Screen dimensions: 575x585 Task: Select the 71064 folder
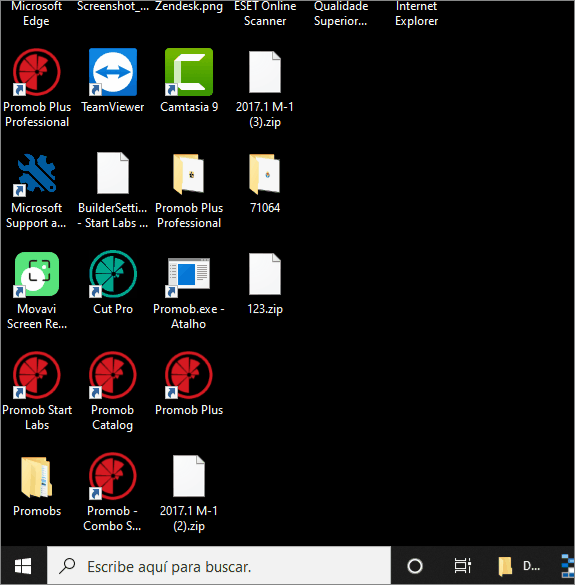[265, 174]
